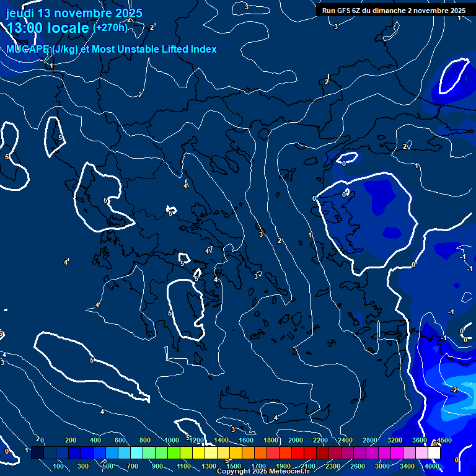Click the white 4000–4500 legend swatch

coord(434,452)
